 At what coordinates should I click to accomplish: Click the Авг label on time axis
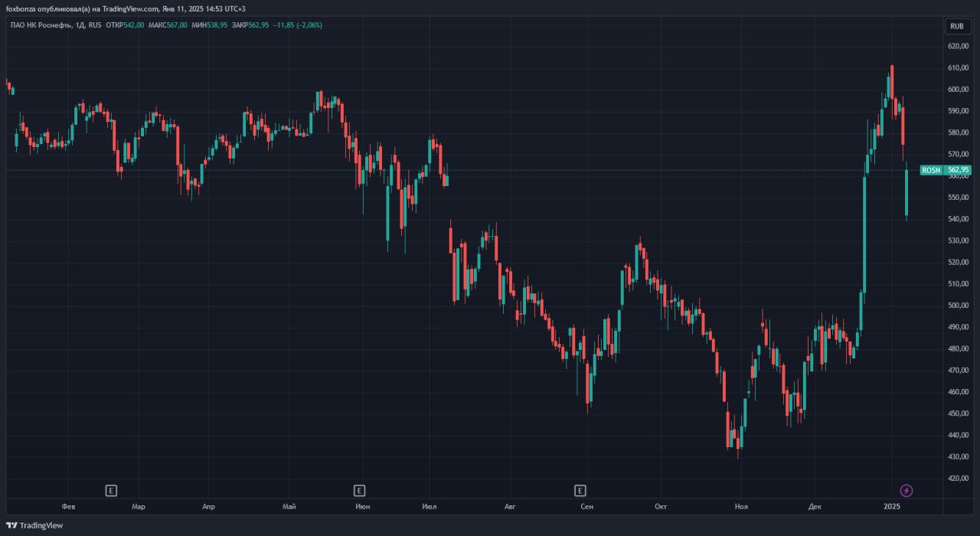[x=511, y=506]
